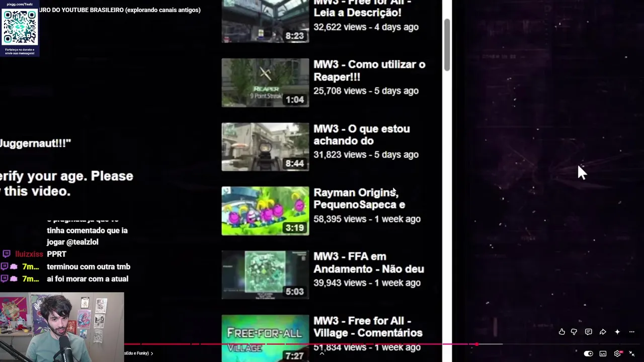Click the up chevron at bottom center
The height and width of the screenshot is (362, 644).
click(322, 353)
